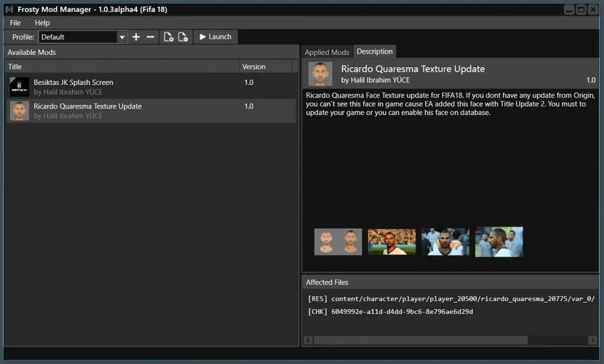The width and height of the screenshot is (604, 364).
Task: Select the [CHK] affected file entry
Action: (x=390, y=311)
